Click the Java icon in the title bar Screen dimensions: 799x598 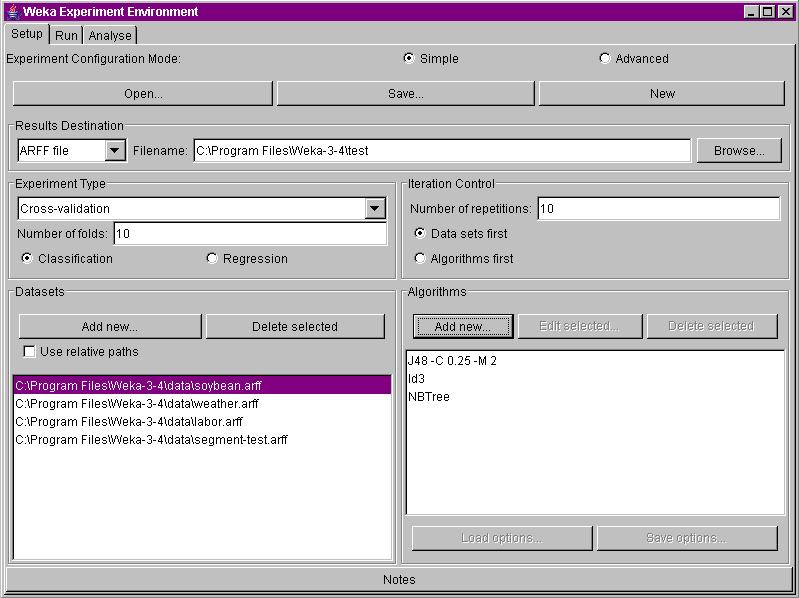(x=14, y=11)
